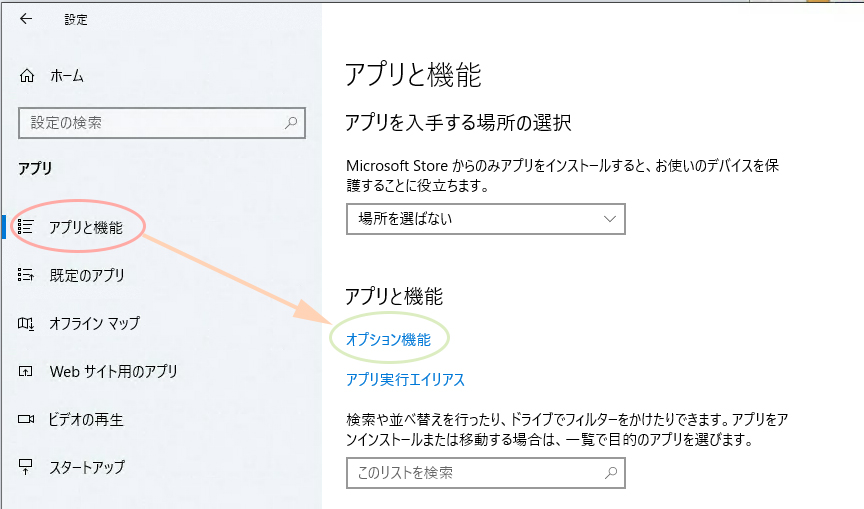Click the ビデオの再生 camera icon
The width and height of the screenshot is (864, 509).
click(25, 419)
